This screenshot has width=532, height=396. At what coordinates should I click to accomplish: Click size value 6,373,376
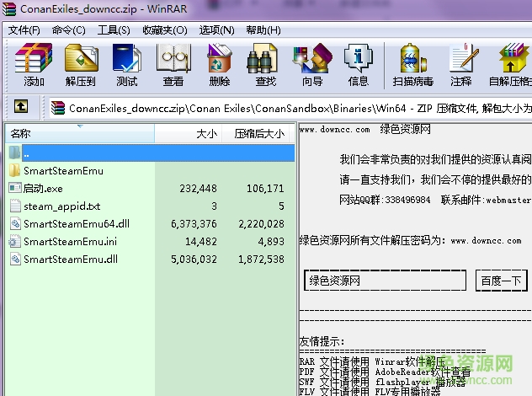point(194,224)
